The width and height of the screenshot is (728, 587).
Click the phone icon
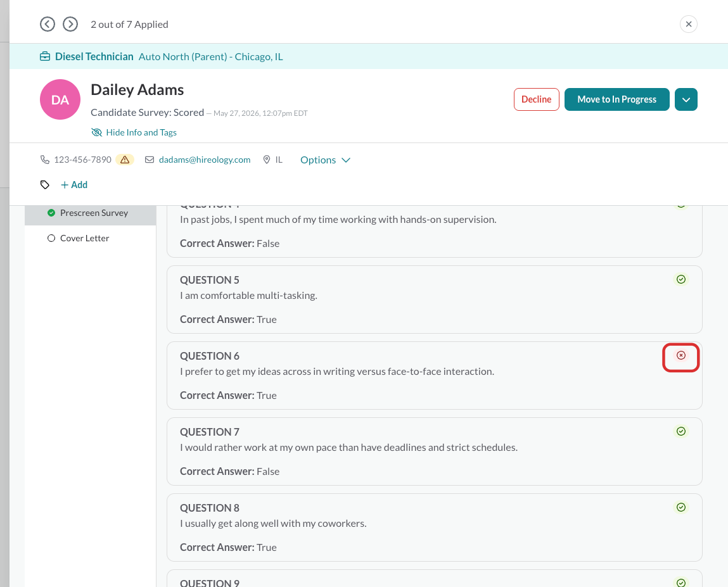click(45, 160)
